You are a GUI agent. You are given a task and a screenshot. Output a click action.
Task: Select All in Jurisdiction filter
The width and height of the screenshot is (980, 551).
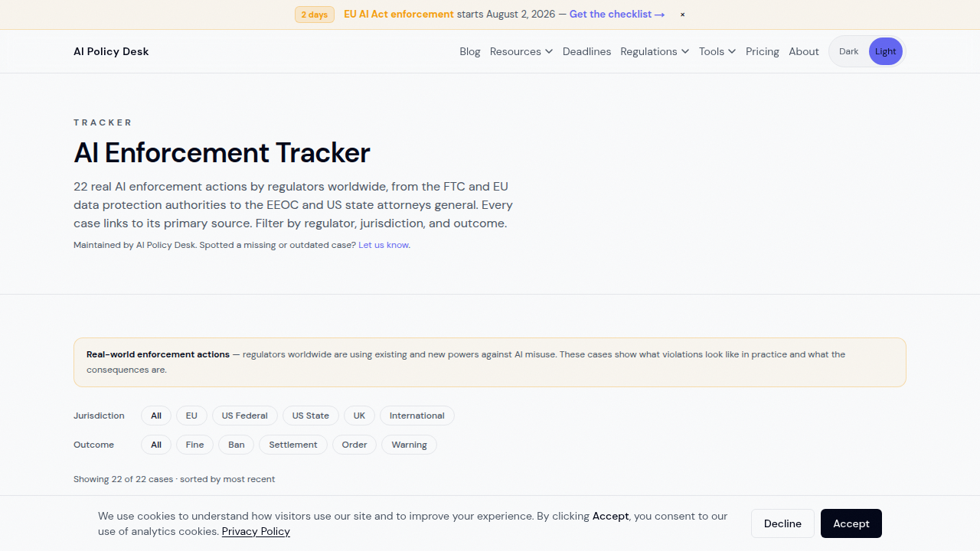pyautogui.click(x=156, y=416)
